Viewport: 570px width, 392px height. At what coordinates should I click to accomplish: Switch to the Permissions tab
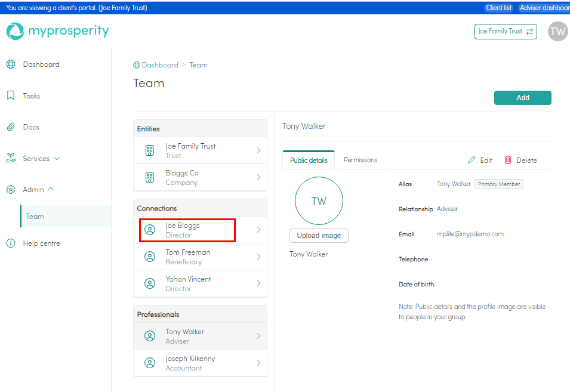pyautogui.click(x=361, y=160)
